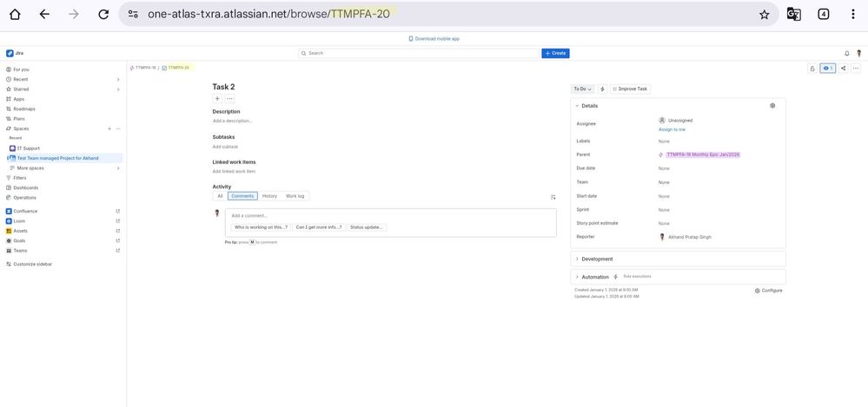Switch to the All activity tab

click(x=220, y=196)
